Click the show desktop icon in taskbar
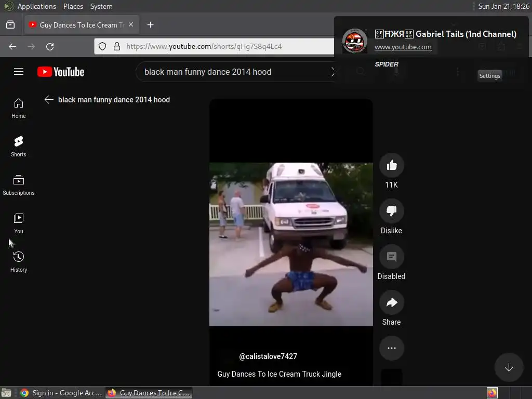The width and height of the screenshot is (532, 399). click(6, 393)
